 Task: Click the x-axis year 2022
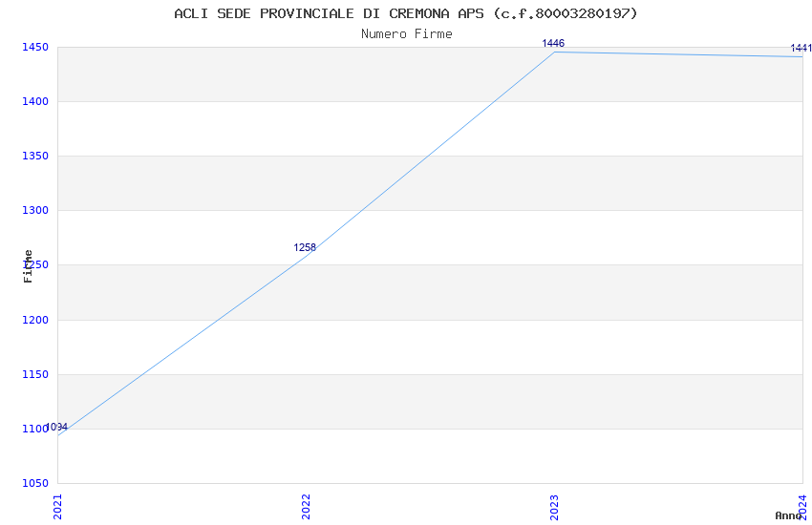[306, 507]
